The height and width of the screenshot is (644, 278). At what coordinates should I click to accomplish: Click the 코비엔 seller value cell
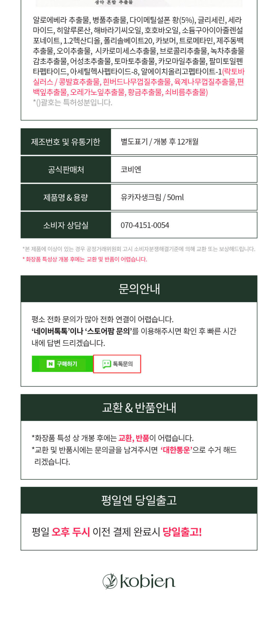click(184, 169)
